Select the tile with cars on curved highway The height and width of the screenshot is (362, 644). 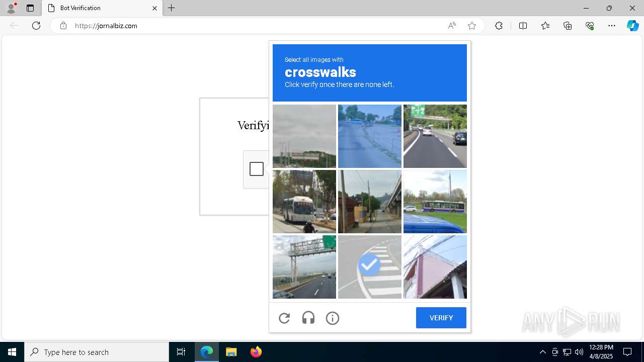[x=435, y=136]
